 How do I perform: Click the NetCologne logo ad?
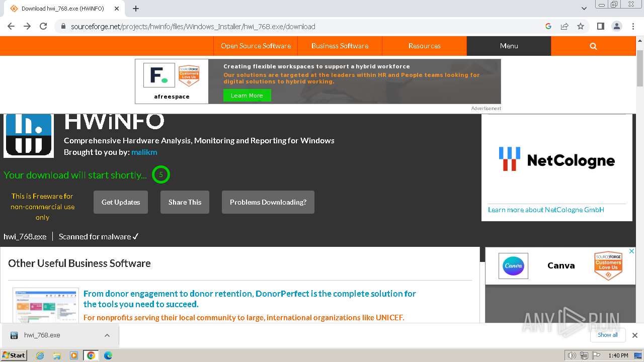pyautogui.click(x=556, y=159)
